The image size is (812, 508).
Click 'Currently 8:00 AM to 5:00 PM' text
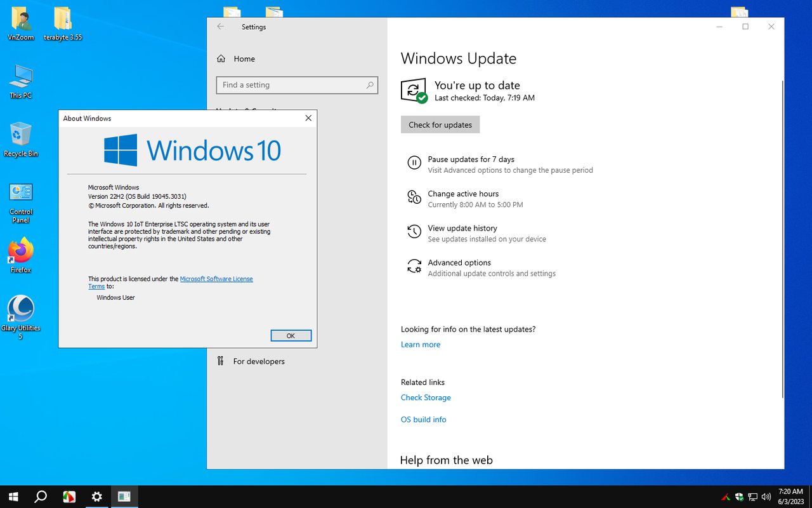click(475, 204)
